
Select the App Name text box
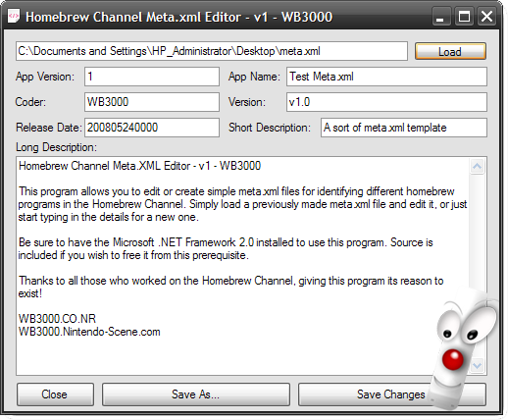tap(386, 77)
